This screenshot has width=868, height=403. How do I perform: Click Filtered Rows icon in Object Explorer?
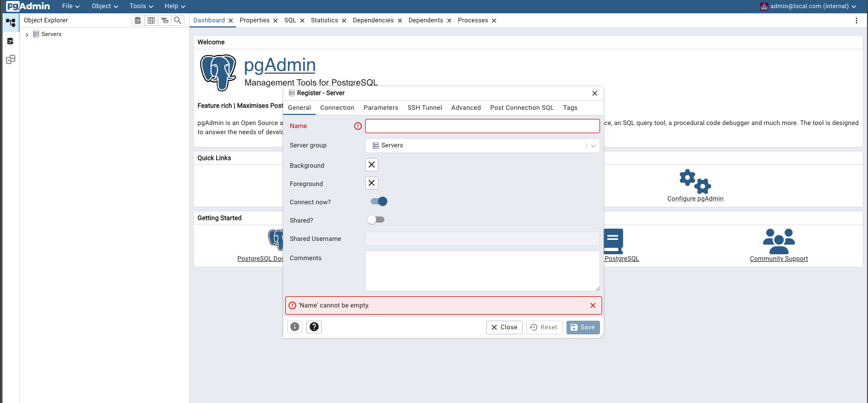click(x=164, y=20)
